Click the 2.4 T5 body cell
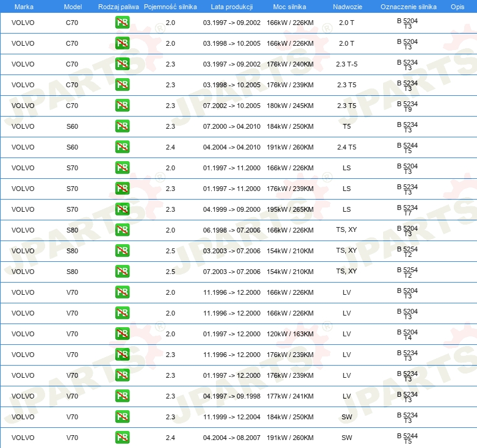The width and height of the screenshot is (477, 448). tap(346, 147)
